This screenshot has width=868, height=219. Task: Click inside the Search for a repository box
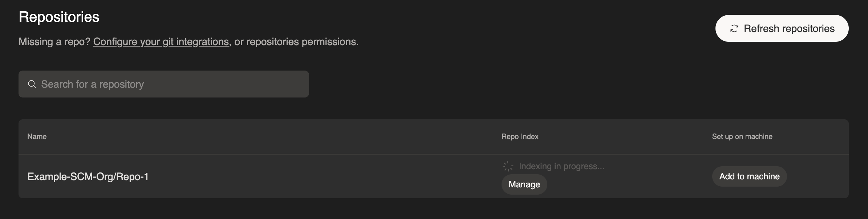pyautogui.click(x=163, y=84)
